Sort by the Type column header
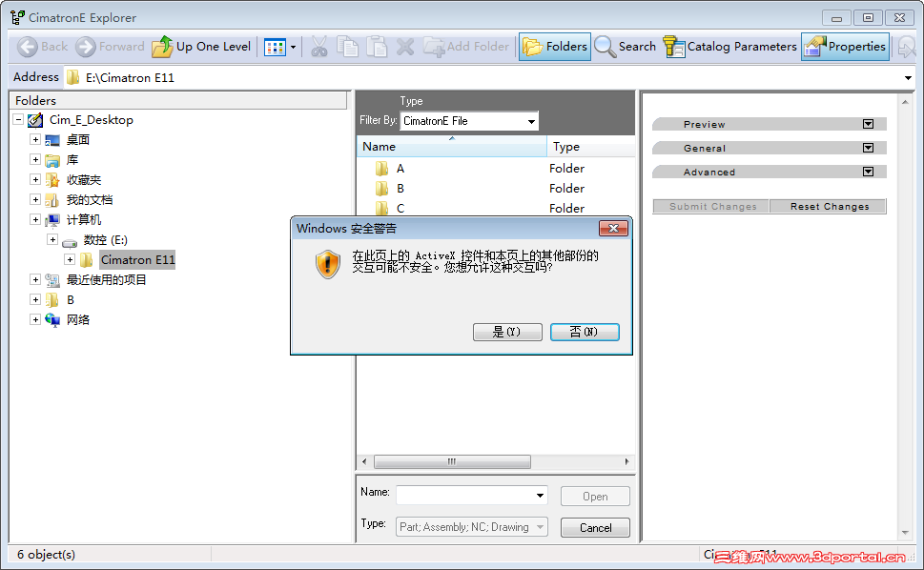The image size is (924, 570). [591, 147]
